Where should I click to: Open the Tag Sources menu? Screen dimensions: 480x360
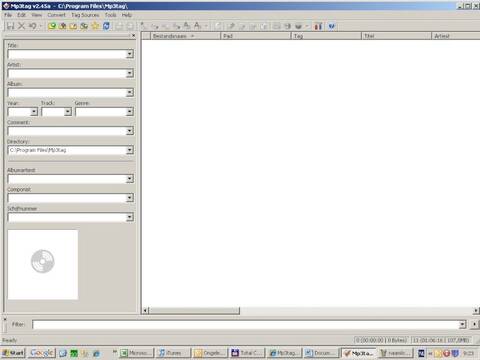coord(85,15)
